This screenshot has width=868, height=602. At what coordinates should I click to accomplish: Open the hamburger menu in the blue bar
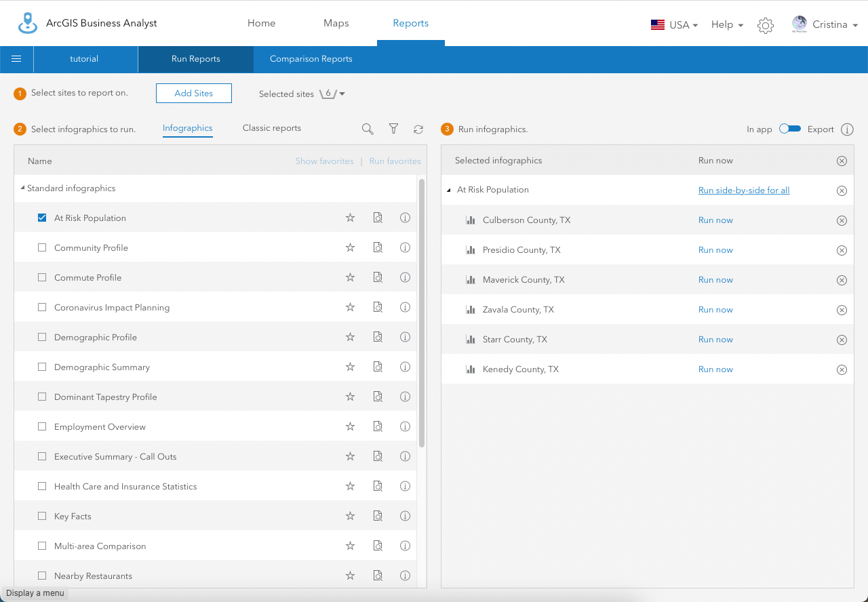[16, 59]
